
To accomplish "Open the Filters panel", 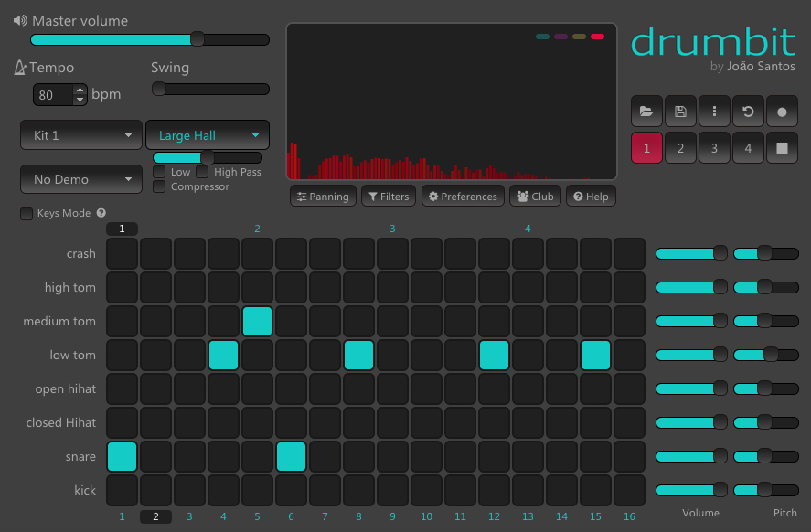I will [x=389, y=196].
